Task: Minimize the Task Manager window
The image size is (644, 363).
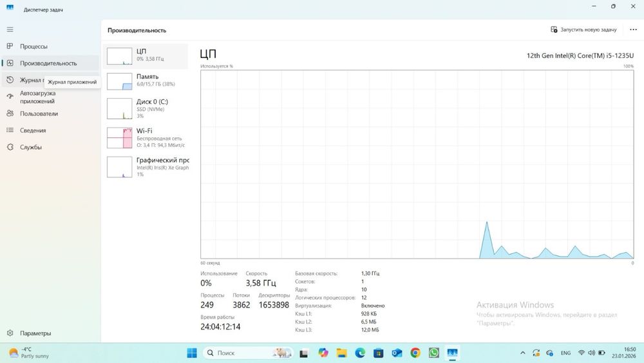Action: 594,6
